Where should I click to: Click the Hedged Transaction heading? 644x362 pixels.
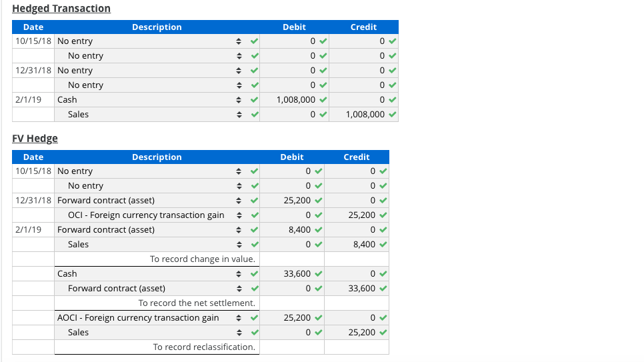(61, 9)
